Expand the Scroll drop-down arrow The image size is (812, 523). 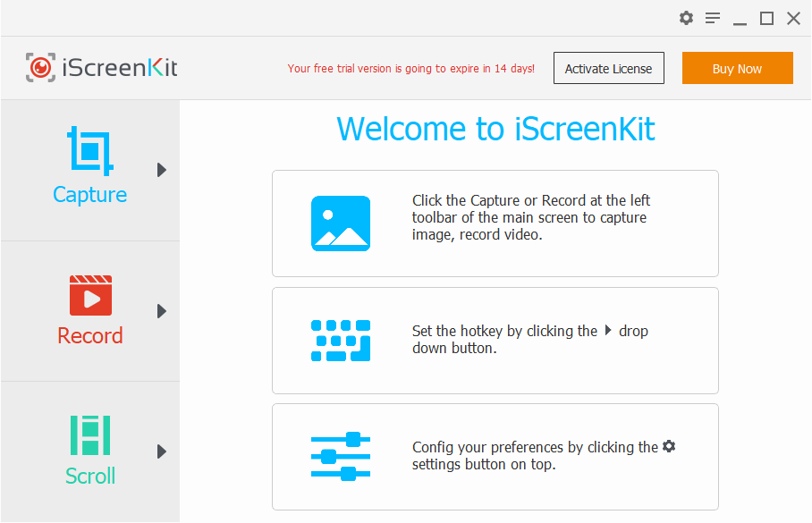(162, 451)
